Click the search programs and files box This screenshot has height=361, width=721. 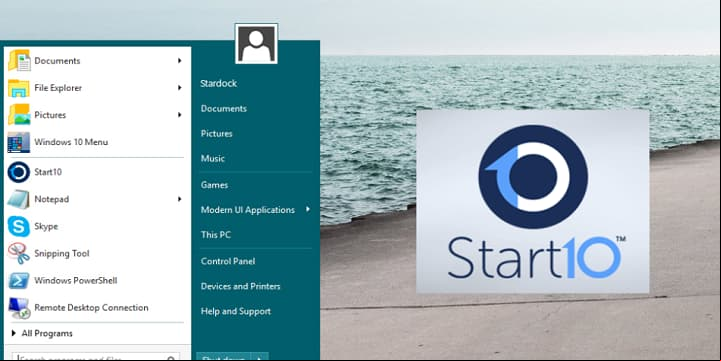[95, 357]
